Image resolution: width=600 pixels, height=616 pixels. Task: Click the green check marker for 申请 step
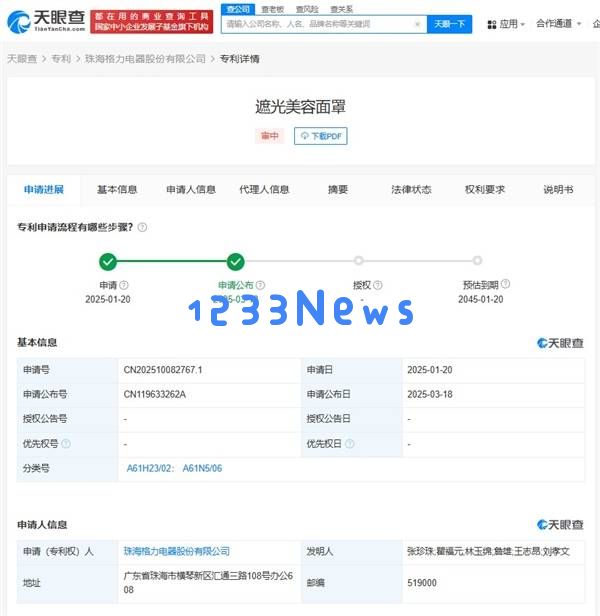[x=108, y=262]
